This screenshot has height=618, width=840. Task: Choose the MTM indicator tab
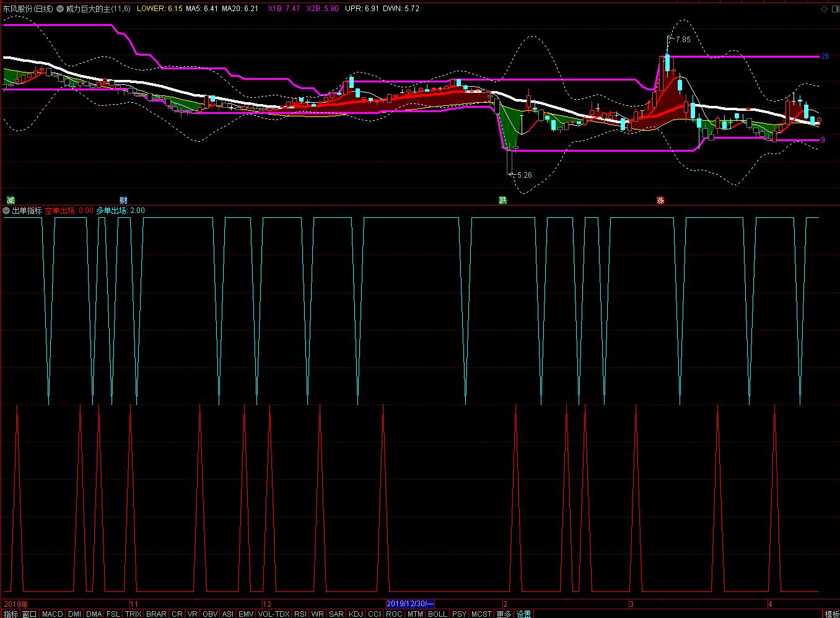coord(415,614)
